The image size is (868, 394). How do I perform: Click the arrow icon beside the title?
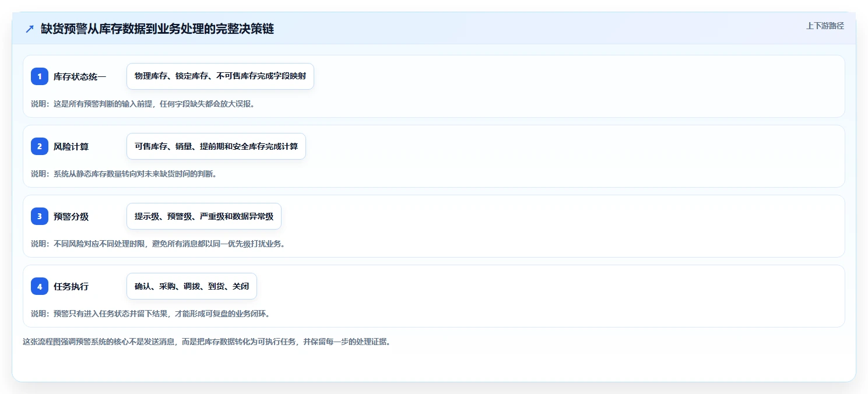coord(30,29)
